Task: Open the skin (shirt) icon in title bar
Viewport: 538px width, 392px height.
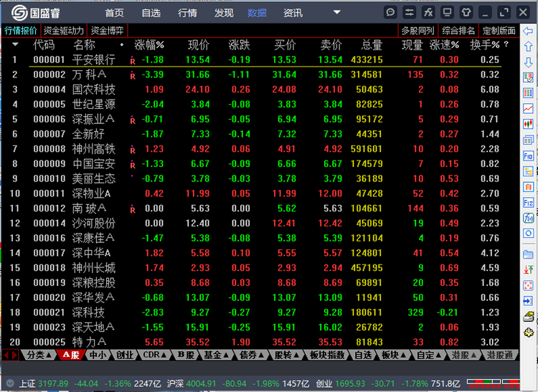Action: 466,13
